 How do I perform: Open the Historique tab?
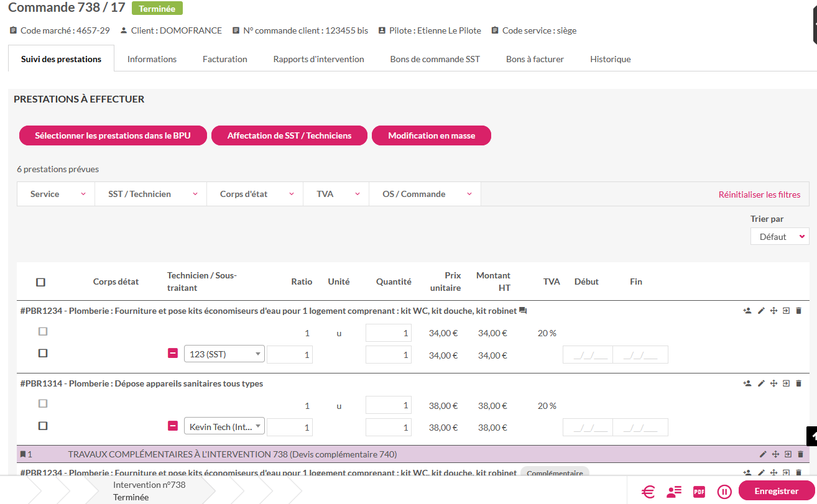click(x=610, y=58)
